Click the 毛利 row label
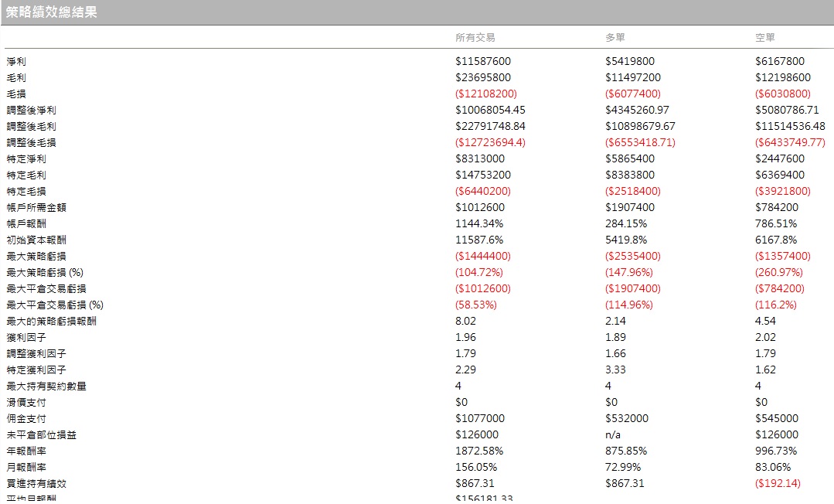The width and height of the screenshot is (834, 504). point(16,78)
